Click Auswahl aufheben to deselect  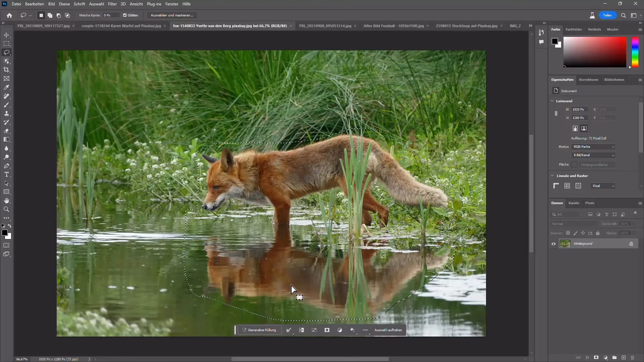click(388, 330)
